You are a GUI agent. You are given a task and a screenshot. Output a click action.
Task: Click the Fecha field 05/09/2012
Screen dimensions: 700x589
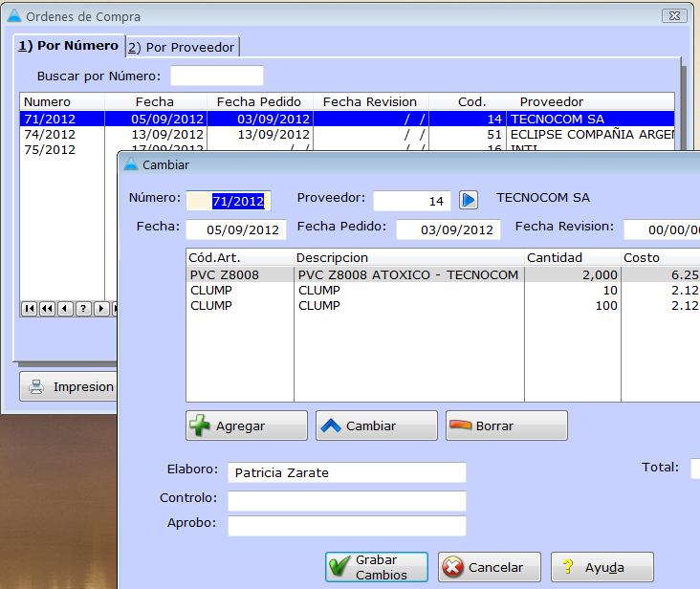236,229
